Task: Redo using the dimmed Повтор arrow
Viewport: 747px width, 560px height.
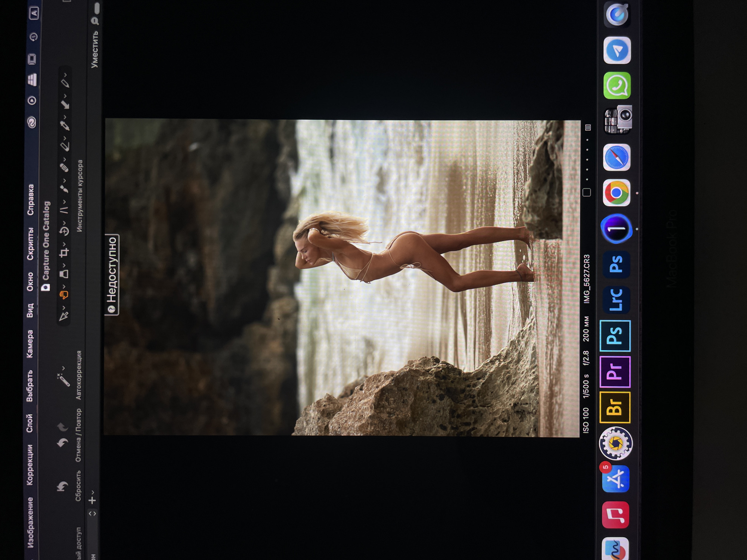Action: 62,426
